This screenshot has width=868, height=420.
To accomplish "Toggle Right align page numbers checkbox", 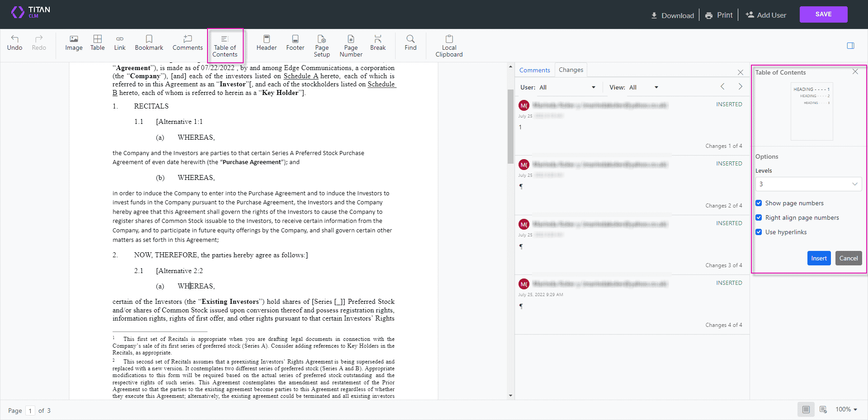I will coord(759,217).
